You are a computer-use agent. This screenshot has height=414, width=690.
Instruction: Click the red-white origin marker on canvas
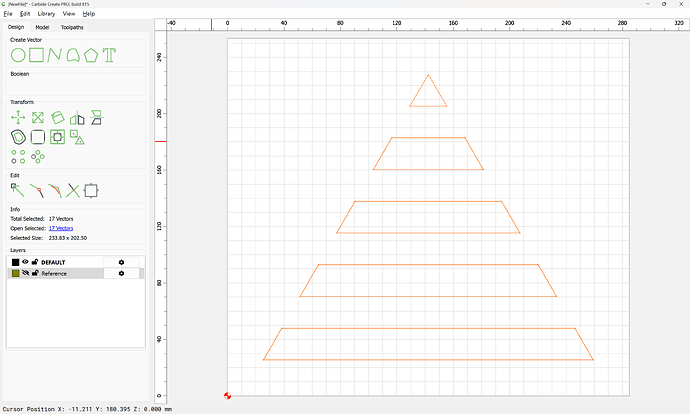pos(228,396)
